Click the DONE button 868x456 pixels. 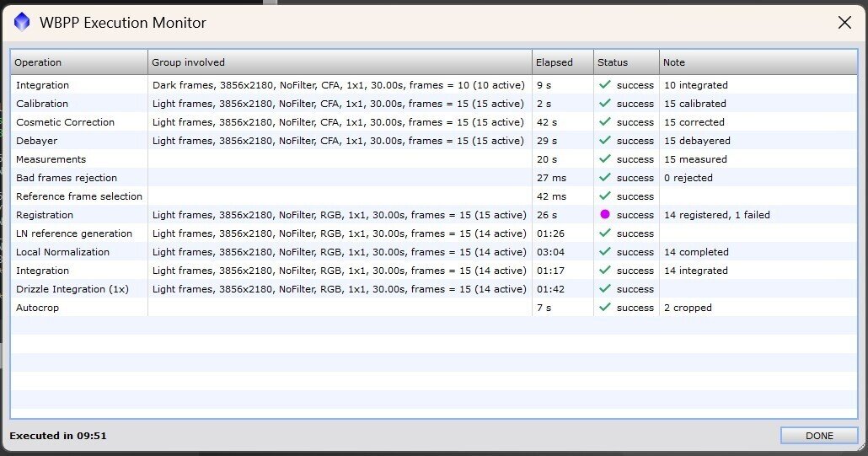819,436
